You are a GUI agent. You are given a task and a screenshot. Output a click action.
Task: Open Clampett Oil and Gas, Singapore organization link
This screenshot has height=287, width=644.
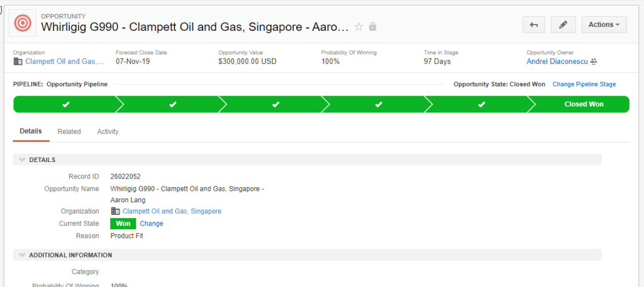tap(172, 211)
